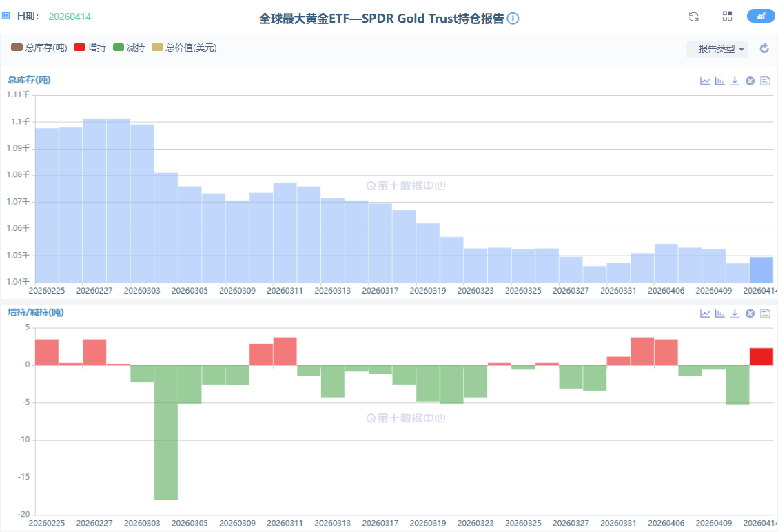778x532 pixels.
Task: Close the 增持/减持 chart via X icon
Action: [x=750, y=313]
